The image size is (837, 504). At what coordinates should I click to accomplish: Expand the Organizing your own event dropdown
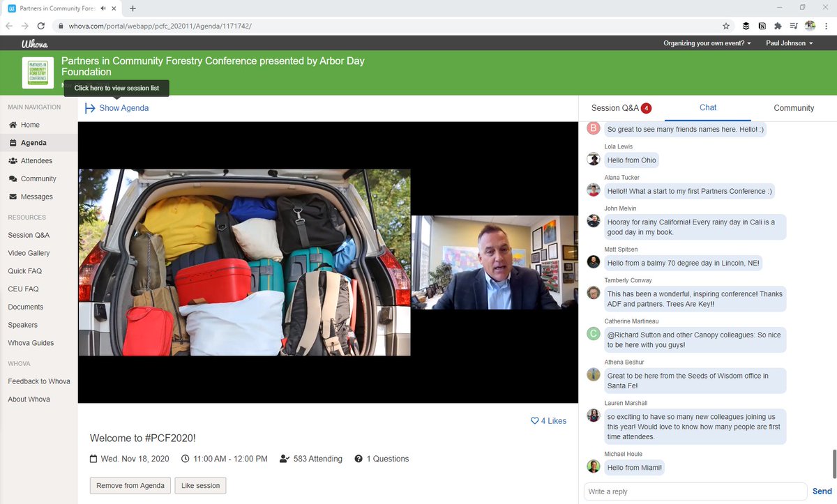coord(707,43)
